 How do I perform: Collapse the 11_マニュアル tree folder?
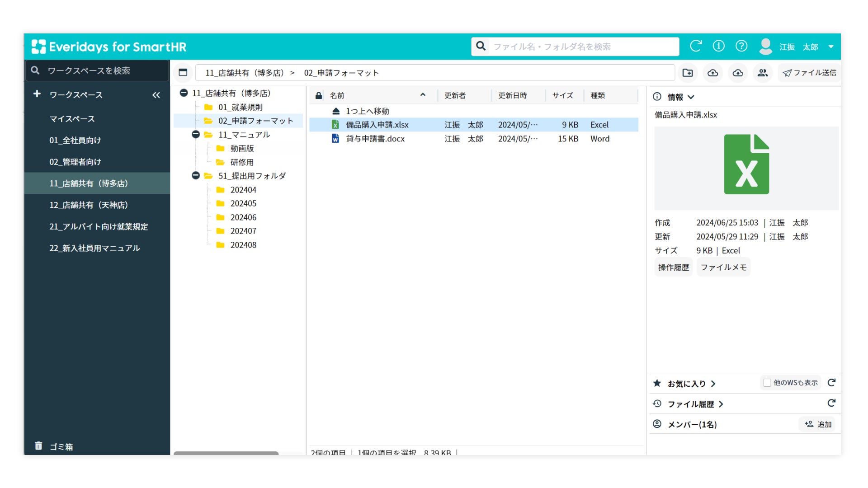coord(196,135)
